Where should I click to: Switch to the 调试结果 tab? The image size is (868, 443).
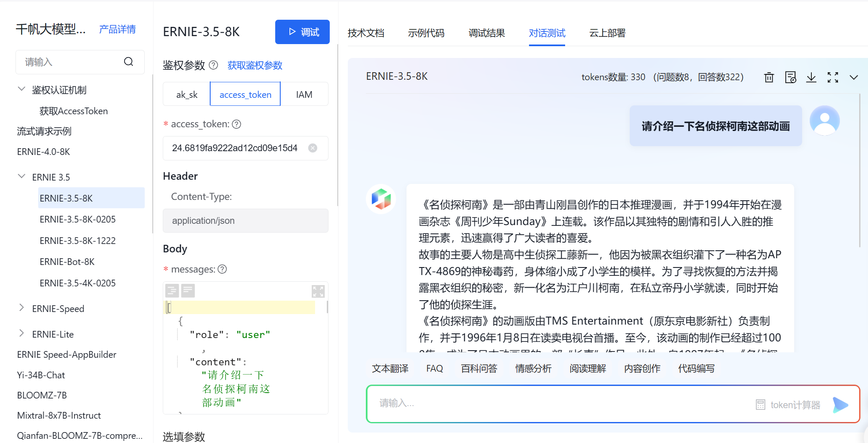487,33
